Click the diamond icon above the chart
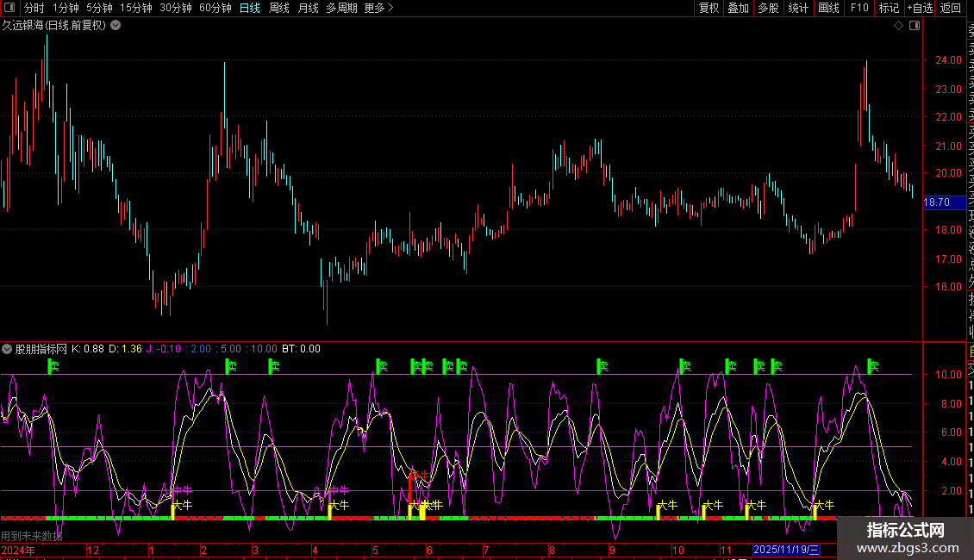The height and width of the screenshot is (560, 974). pyautogui.click(x=898, y=26)
